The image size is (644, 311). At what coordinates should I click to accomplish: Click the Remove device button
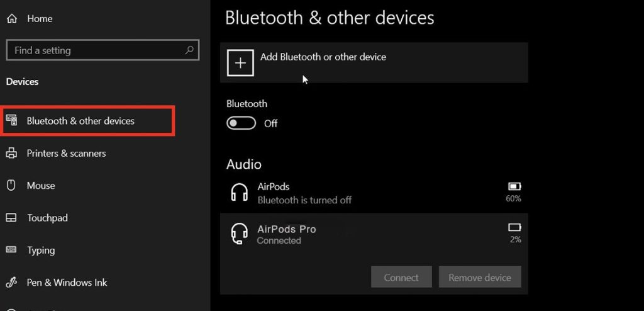click(480, 277)
